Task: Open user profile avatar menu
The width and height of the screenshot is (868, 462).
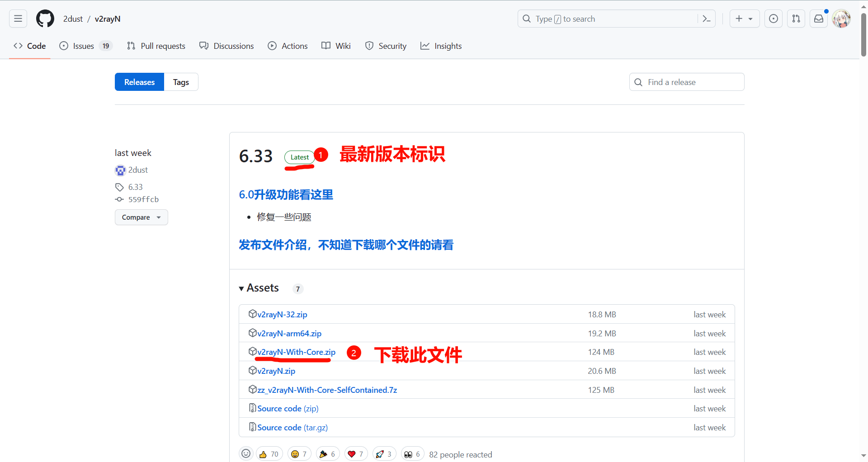Action: click(x=841, y=19)
